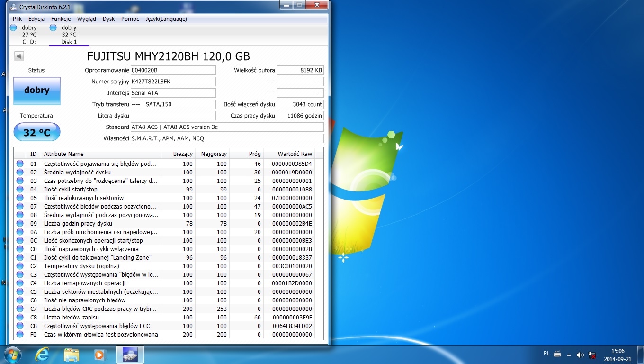
Task: Click the power-on count field 3043 count
Action: [300, 104]
